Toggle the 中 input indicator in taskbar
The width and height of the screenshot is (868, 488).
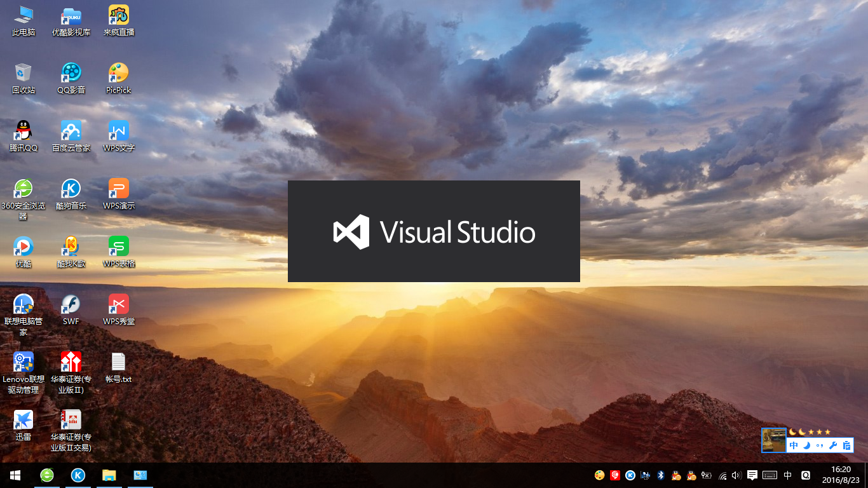pos(788,475)
